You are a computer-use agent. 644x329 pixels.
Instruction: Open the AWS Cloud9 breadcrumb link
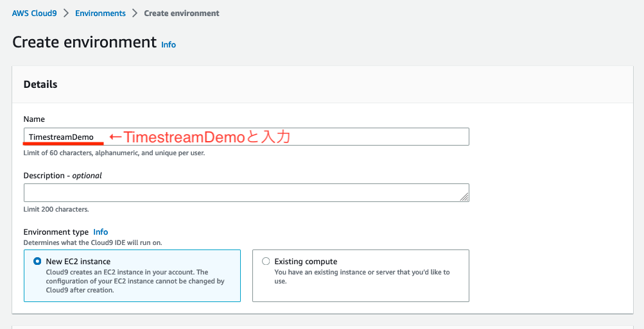(x=34, y=13)
